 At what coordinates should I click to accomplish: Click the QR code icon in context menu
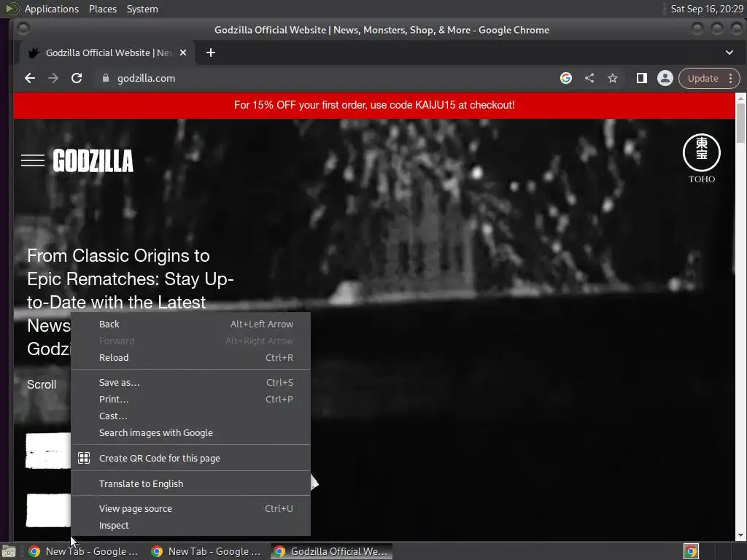84,458
